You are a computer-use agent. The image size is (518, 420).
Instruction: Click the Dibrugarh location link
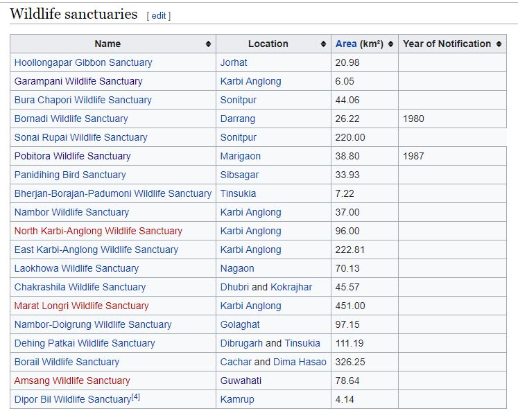click(241, 343)
